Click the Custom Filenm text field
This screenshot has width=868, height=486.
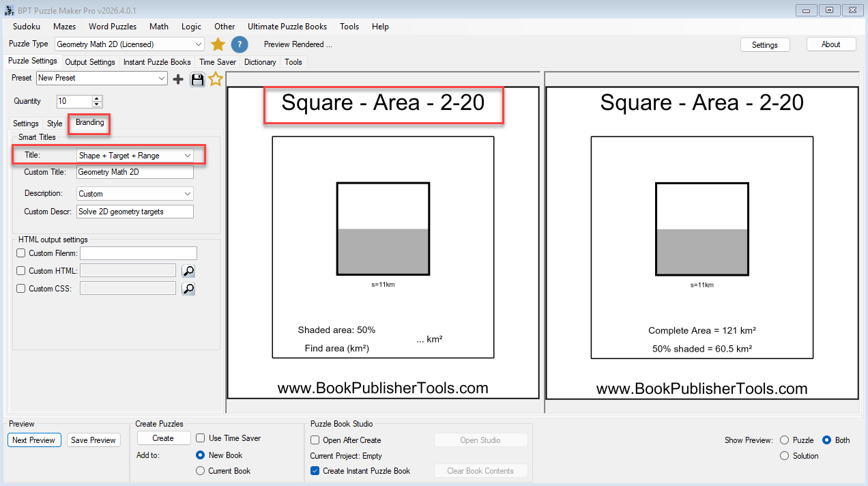pos(139,253)
